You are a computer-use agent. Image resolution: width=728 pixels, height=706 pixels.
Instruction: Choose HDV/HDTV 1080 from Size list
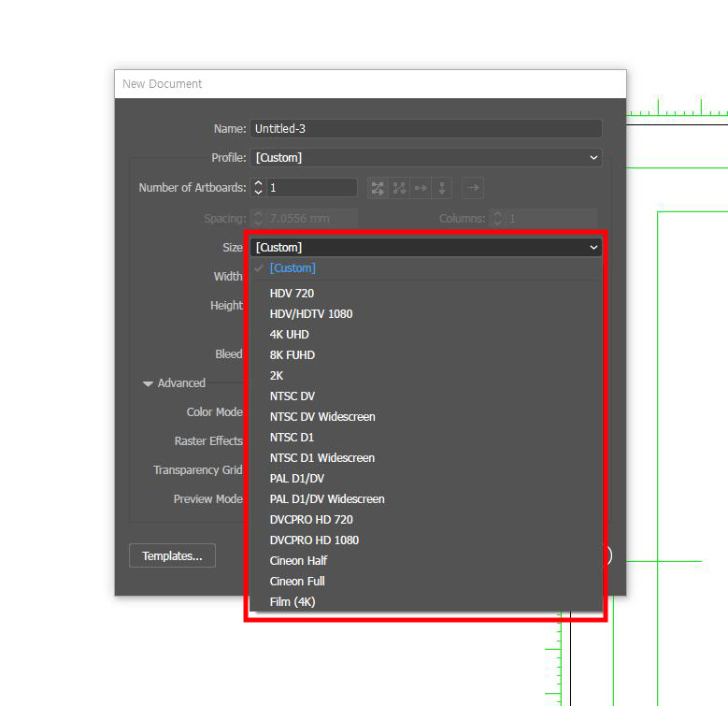(426, 314)
